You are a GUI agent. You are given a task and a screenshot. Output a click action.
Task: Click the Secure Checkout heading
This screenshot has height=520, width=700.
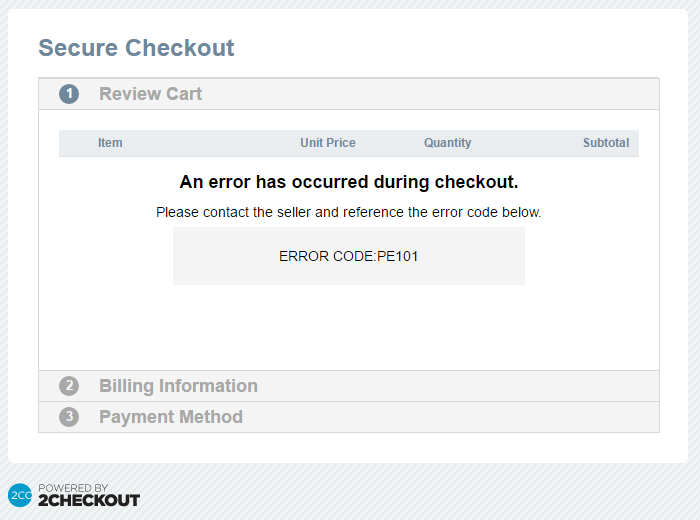[136, 48]
